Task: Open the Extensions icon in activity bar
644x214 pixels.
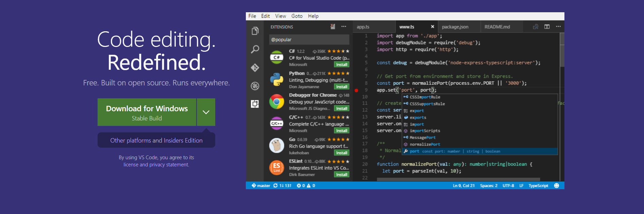Action: point(255,104)
